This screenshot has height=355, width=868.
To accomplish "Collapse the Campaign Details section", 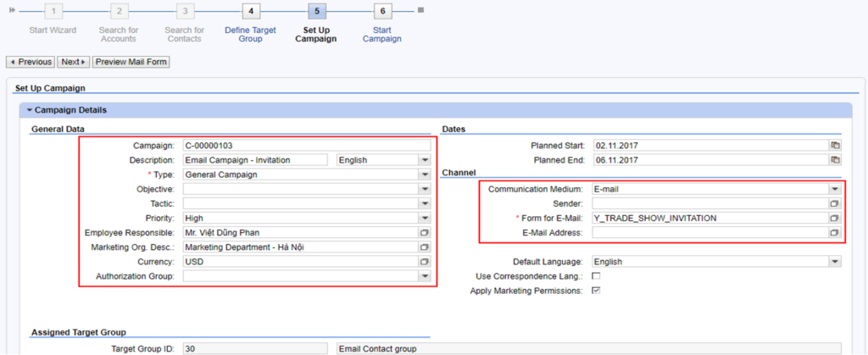I will point(30,110).
